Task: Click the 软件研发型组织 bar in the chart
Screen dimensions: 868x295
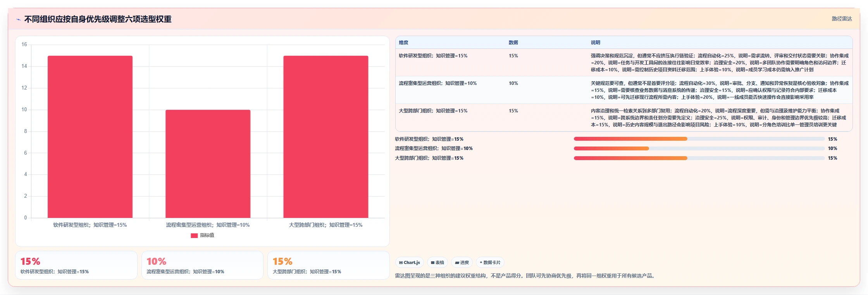Action: tap(90, 137)
